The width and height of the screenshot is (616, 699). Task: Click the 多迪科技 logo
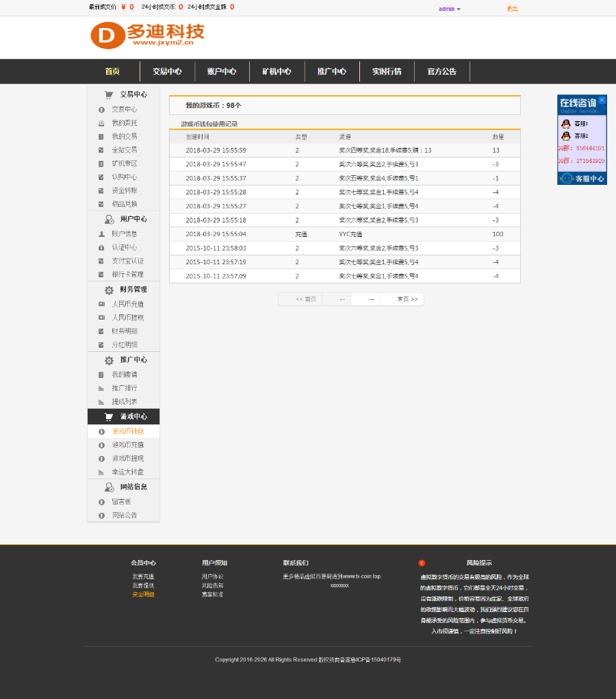[148, 35]
